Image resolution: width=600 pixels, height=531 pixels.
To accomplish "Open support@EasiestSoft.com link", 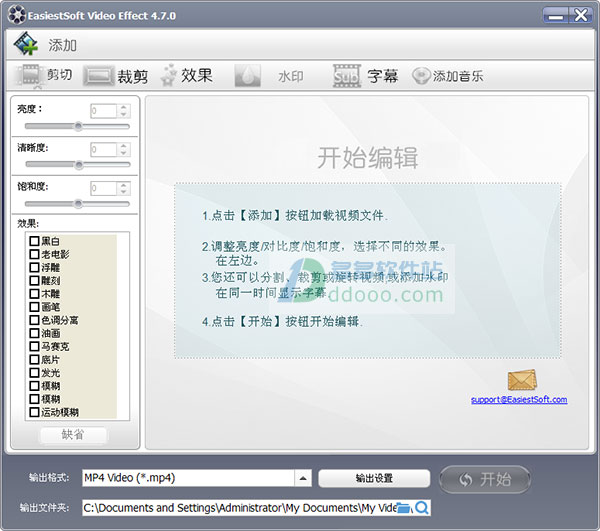I will pos(519,399).
